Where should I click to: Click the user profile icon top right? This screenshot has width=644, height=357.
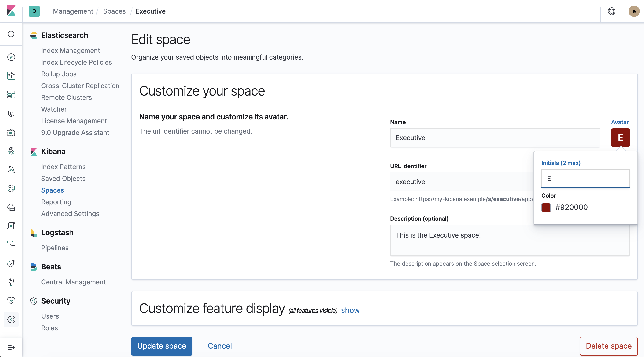pos(634,11)
